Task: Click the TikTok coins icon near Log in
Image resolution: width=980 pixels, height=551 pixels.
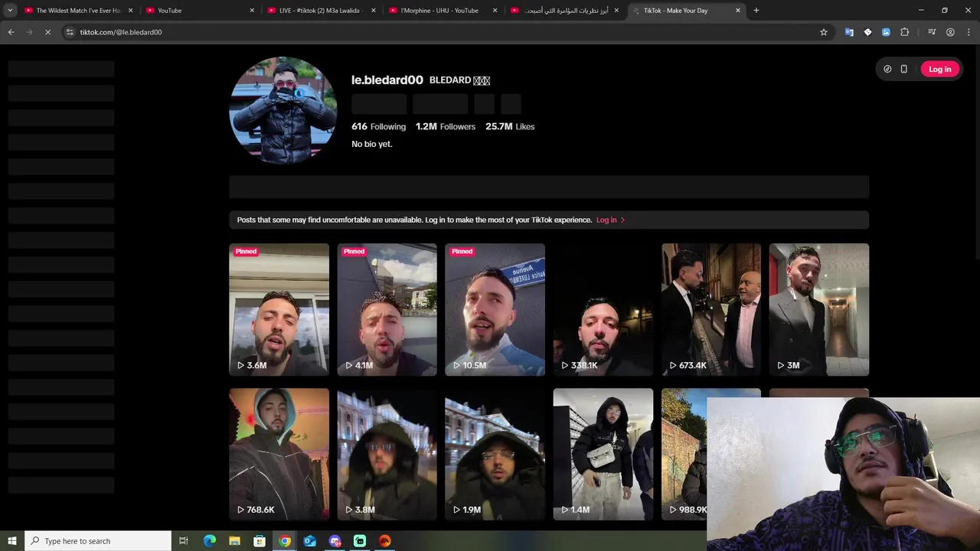Action: pos(887,69)
